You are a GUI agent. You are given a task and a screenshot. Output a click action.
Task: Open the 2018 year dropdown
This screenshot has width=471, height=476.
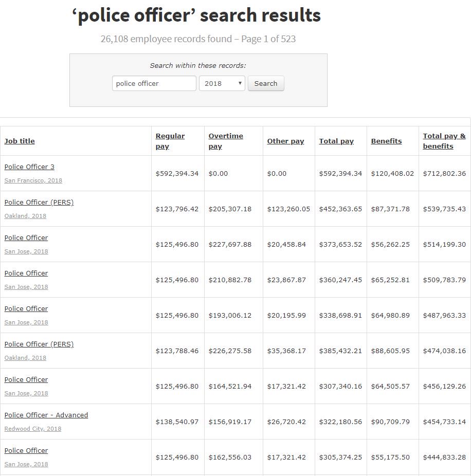(x=222, y=83)
